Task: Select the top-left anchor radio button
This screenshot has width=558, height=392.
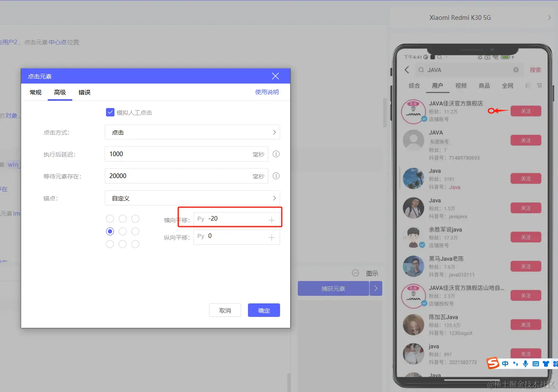Action: (x=110, y=219)
